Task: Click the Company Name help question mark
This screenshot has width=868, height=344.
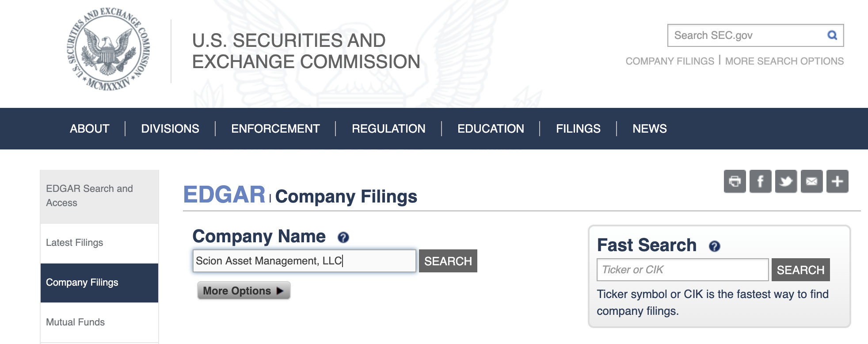Action: click(x=343, y=237)
